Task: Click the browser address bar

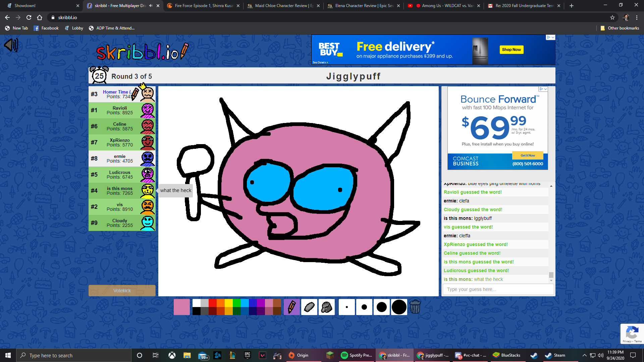Action: pos(329,17)
